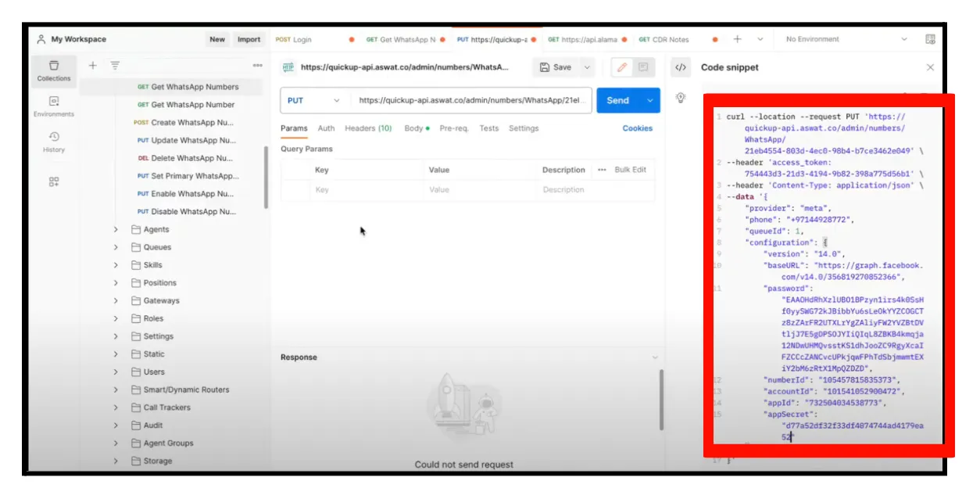Switch to GET https://api.alama tab
The width and height of the screenshot is (980, 499).
click(x=582, y=39)
